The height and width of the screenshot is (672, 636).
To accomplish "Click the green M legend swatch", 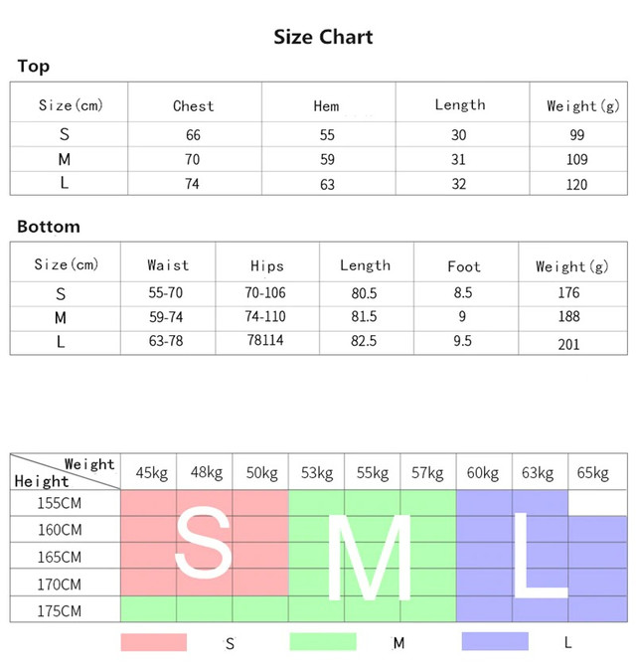I will pos(322,642).
